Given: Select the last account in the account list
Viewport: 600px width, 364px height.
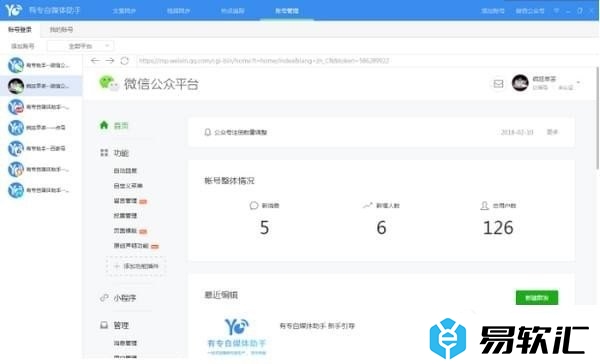Looking at the screenshot, I should coord(41,190).
